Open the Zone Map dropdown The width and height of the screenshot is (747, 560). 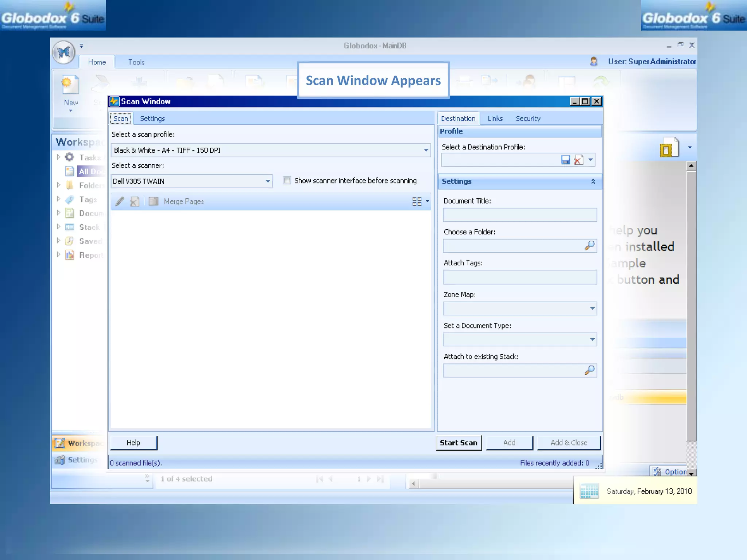(x=592, y=308)
